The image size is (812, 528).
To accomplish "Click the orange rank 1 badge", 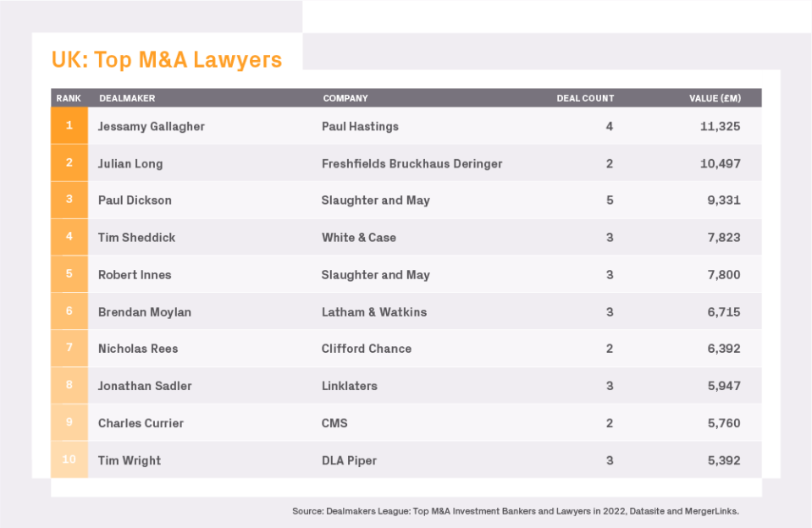I will 69,126.
